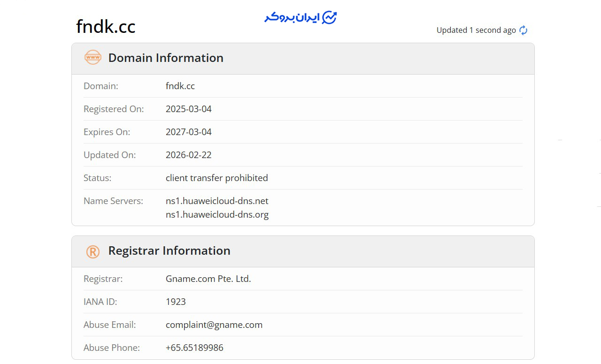Select the expiry date 2027-03-04
601x364 pixels.
(189, 132)
